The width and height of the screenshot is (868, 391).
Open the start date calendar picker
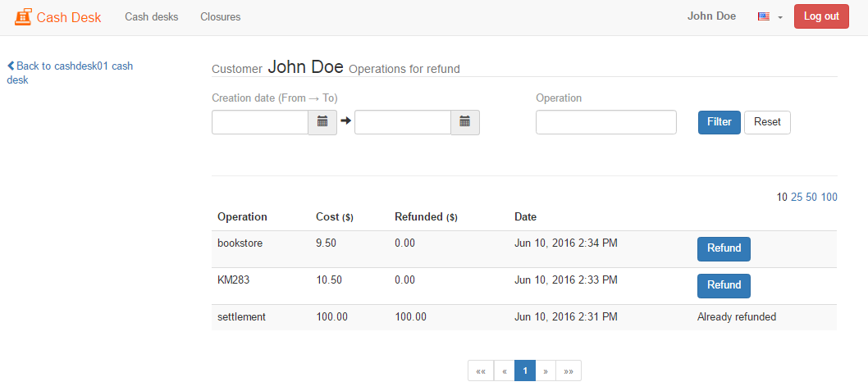[x=322, y=122]
